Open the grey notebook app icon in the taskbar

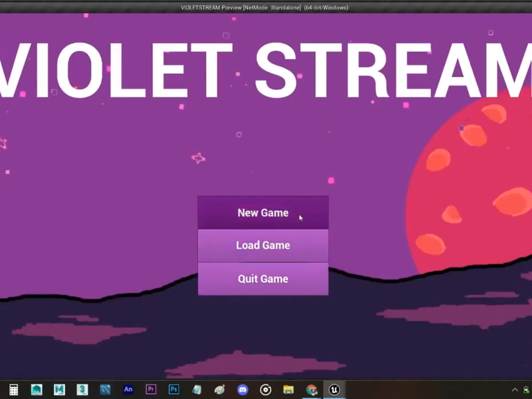[197, 390]
